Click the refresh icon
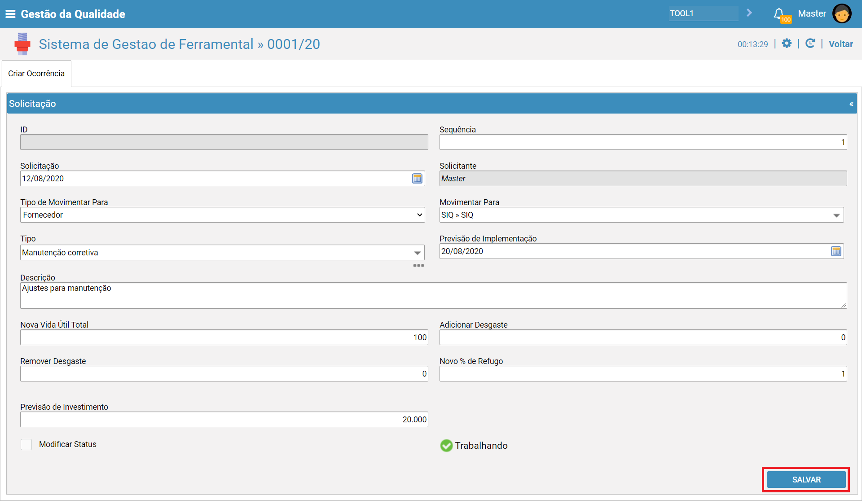The height and width of the screenshot is (504, 862). (x=810, y=44)
